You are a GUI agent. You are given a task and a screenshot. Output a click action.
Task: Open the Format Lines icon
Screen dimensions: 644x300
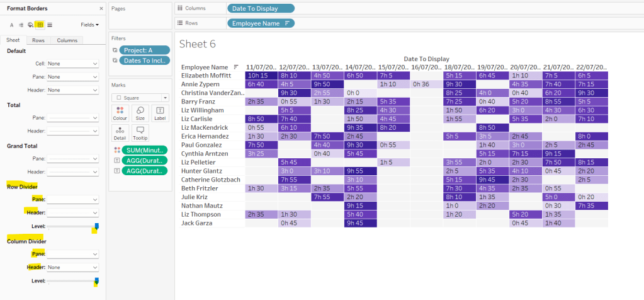click(x=50, y=25)
